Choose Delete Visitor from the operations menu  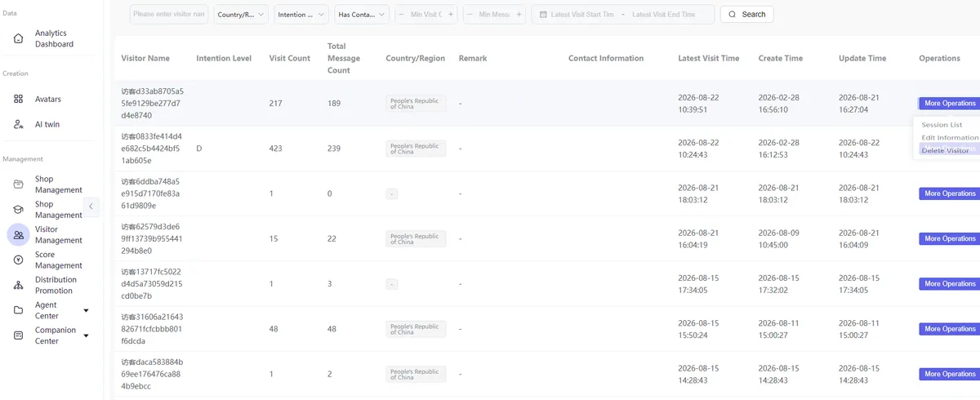coord(945,150)
